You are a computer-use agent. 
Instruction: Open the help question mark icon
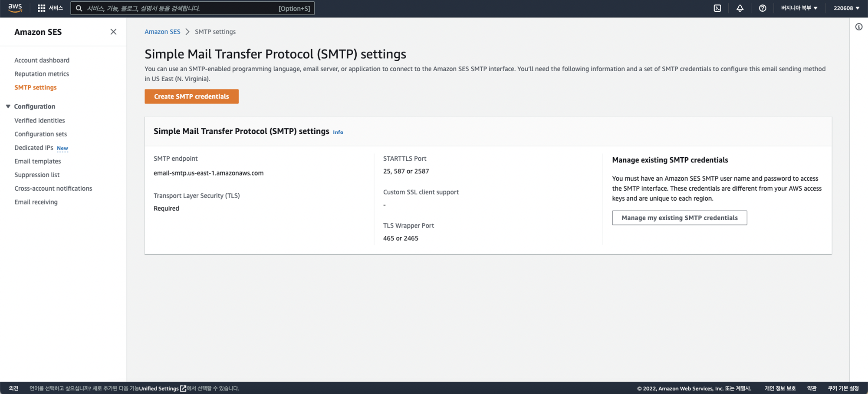(763, 8)
